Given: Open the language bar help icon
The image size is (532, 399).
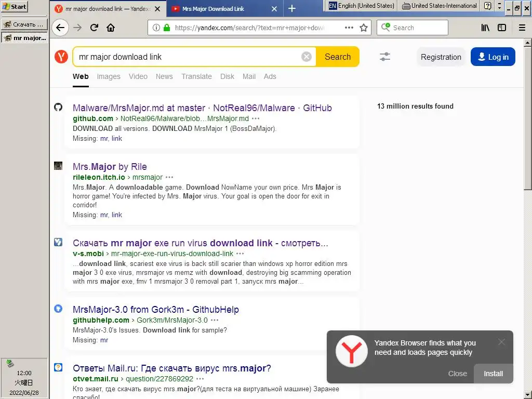Looking at the screenshot, I should 487,6.
